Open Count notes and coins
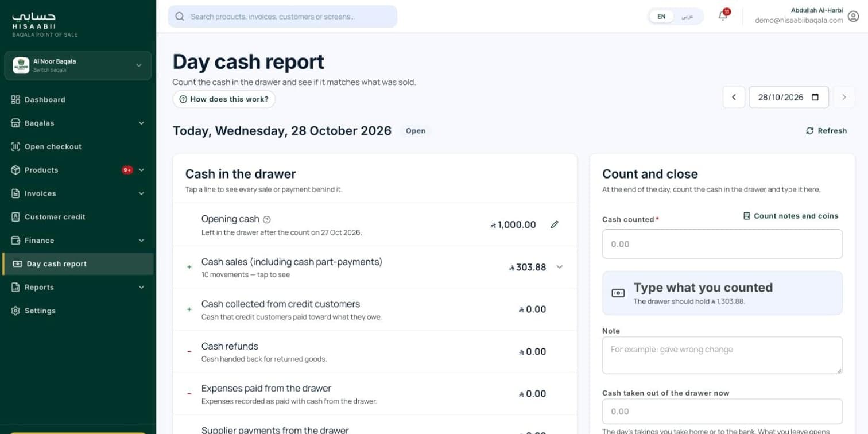This screenshot has height=434, width=868. pos(790,216)
